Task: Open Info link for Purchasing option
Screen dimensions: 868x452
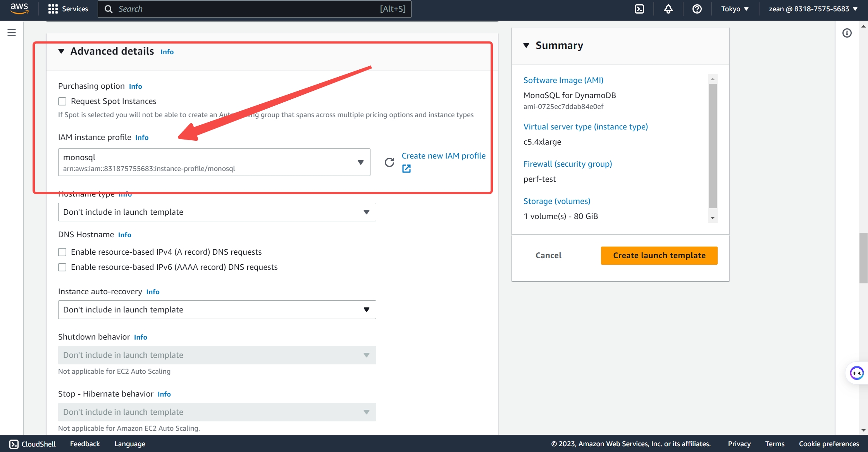Action: tap(136, 86)
